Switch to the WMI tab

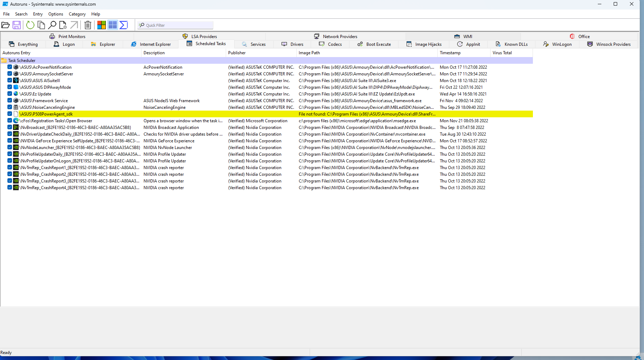click(x=463, y=36)
